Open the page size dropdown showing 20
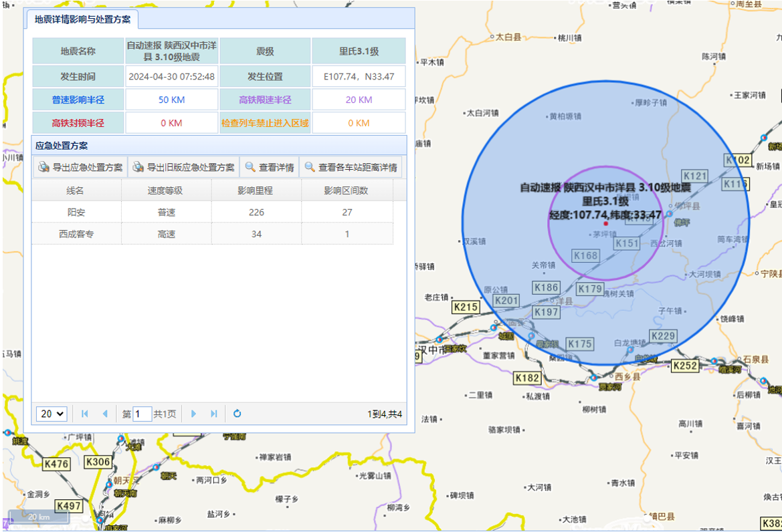Viewport: 782px width, 532px height. pos(52,414)
